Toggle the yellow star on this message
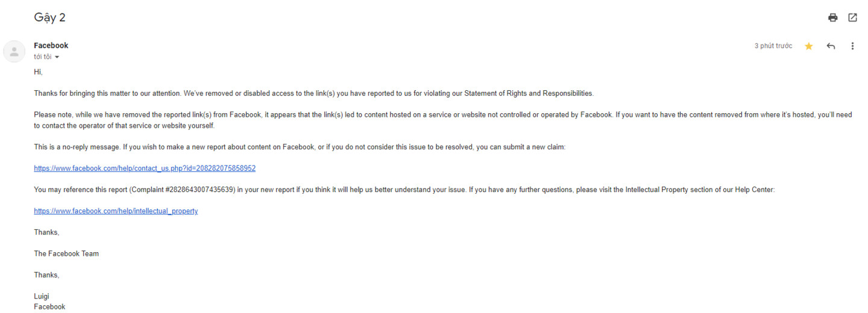Viewport: 868px width, 313px height. pos(808,46)
